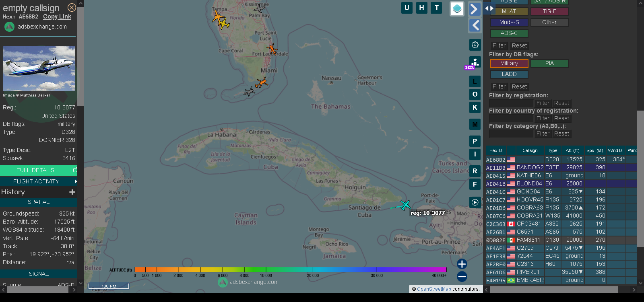Sort table by Callsign column

click(530, 150)
